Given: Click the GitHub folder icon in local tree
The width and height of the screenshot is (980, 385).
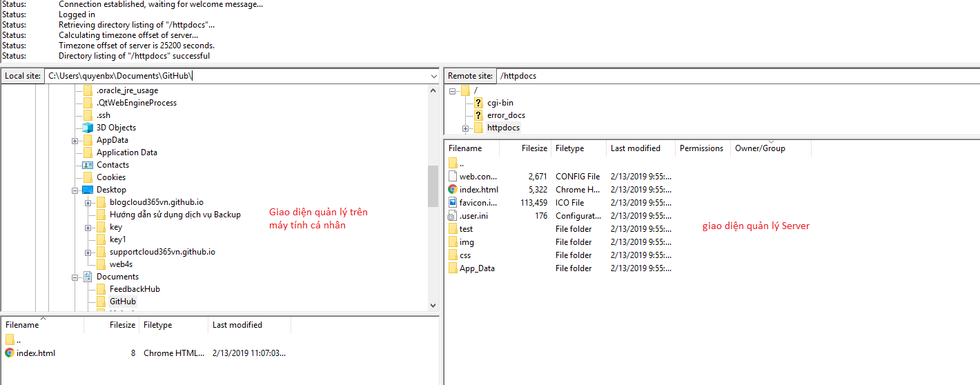Looking at the screenshot, I should [101, 302].
